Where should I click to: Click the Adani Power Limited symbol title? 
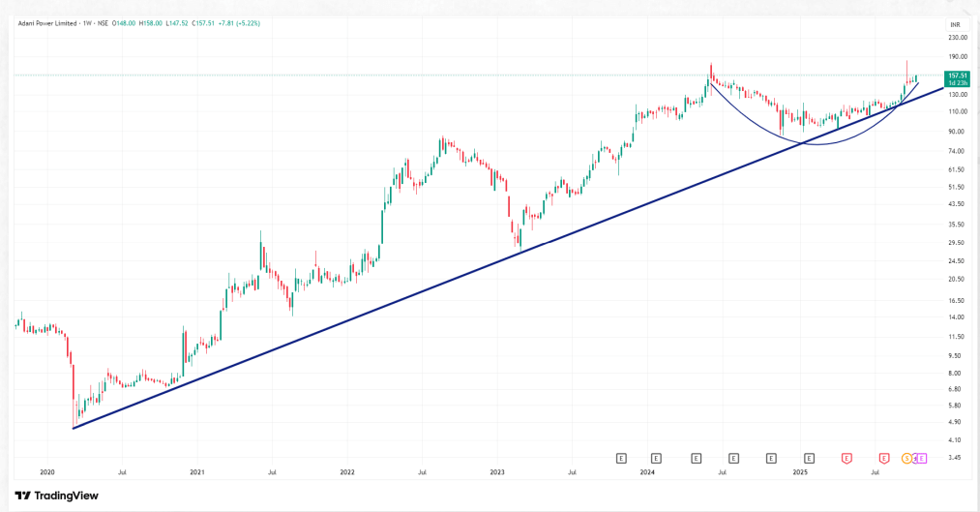click(x=46, y=22)
